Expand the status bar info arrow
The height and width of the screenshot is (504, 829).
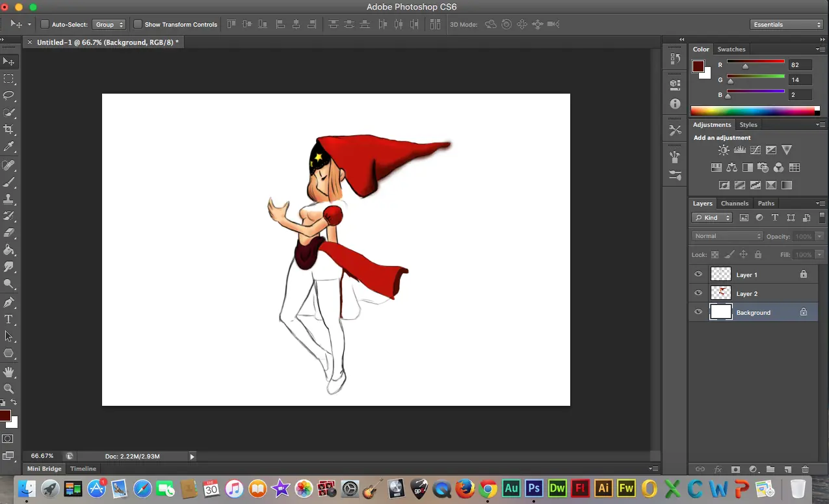(192, 457)
